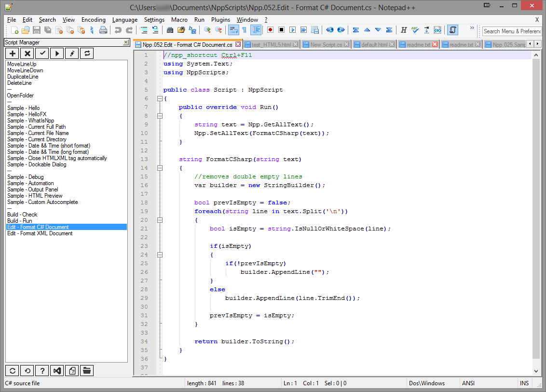Collapse the class body fold at line 6
The height and width of the screenshot is (392, 546).
click(x=160, y=98)
